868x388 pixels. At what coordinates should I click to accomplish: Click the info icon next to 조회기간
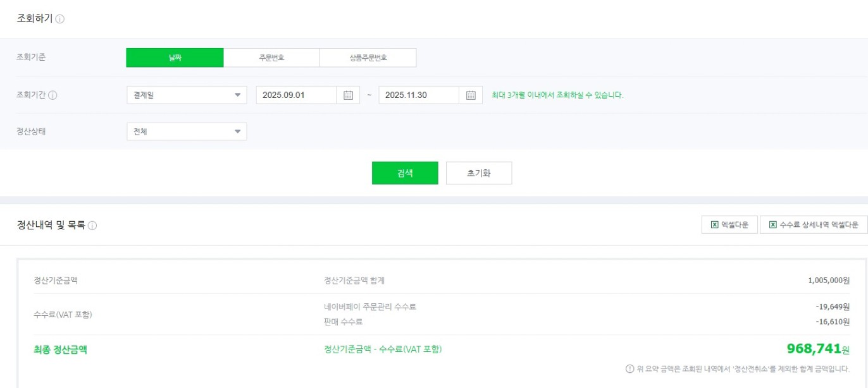point(53,95)
